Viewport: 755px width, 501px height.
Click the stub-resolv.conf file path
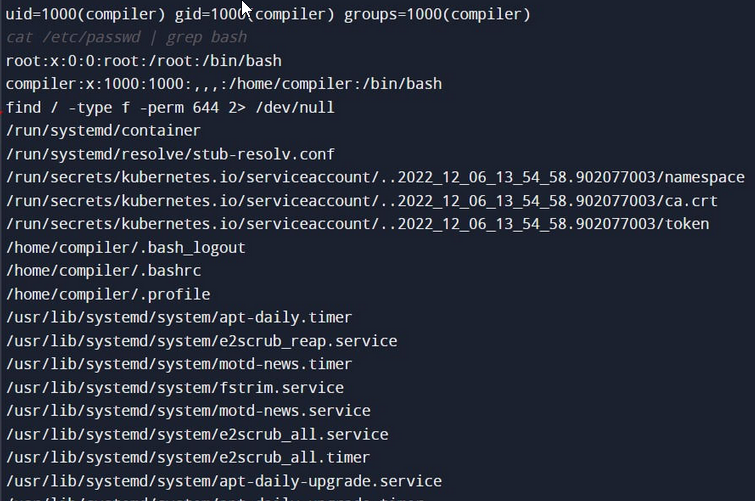point(170,154)
